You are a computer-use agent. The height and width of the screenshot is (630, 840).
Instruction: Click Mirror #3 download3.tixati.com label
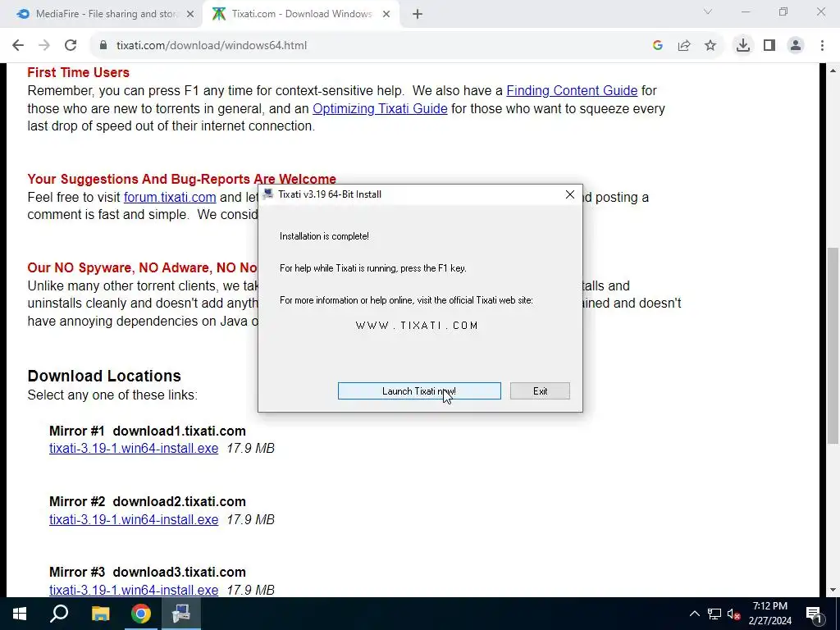coord(148,572)
